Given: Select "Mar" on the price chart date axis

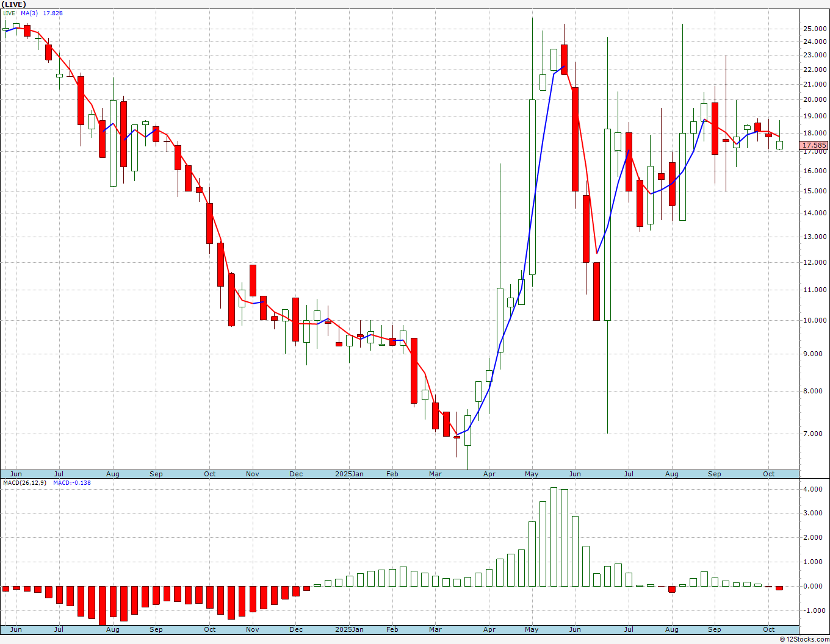Looking at the screenshot, I should 435,474.
